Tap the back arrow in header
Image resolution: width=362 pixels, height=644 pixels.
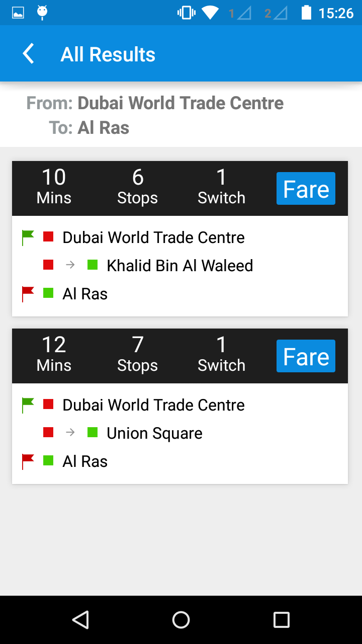[29, 54]
